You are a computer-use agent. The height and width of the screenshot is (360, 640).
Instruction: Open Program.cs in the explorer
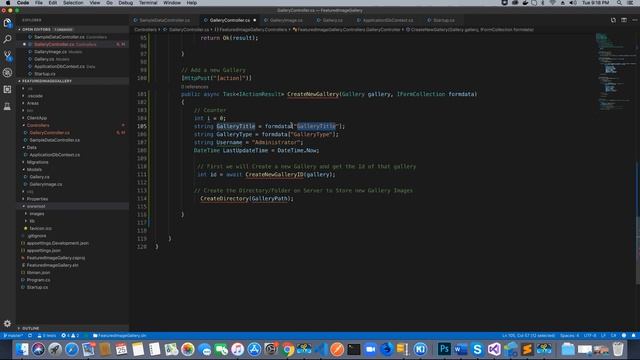[38, 280]
